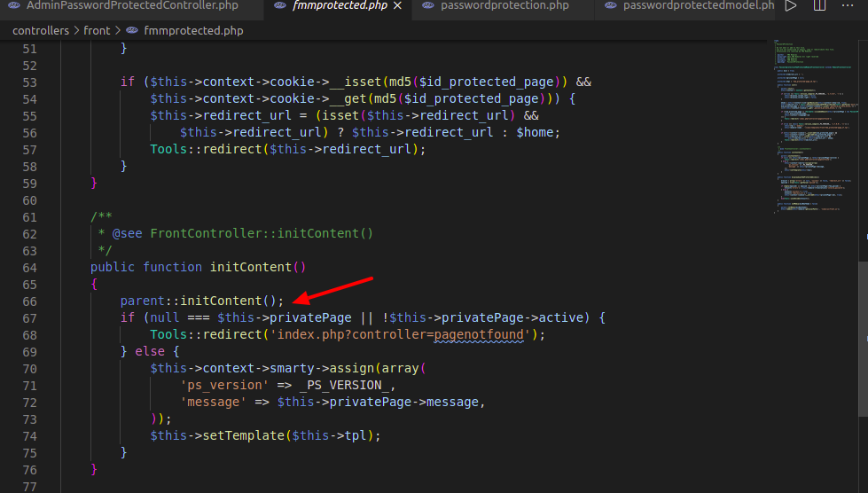Image resolution: width=868 pixels, height=493 pixels.
Task: Click PHP icon on AdminPasswordProtectedController tab
Action: (14, 5)
